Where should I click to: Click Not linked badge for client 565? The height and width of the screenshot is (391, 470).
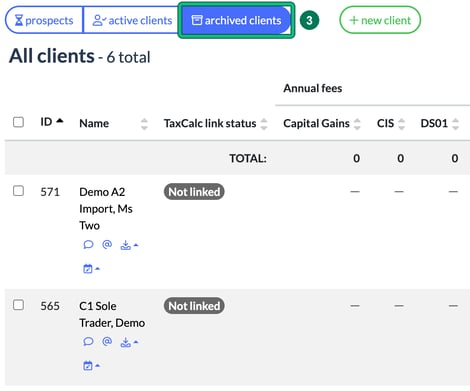point(194,306)
